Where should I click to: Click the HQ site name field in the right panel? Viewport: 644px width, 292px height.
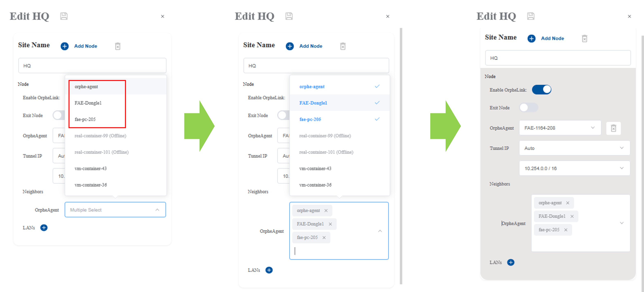(x=558, y=58)
